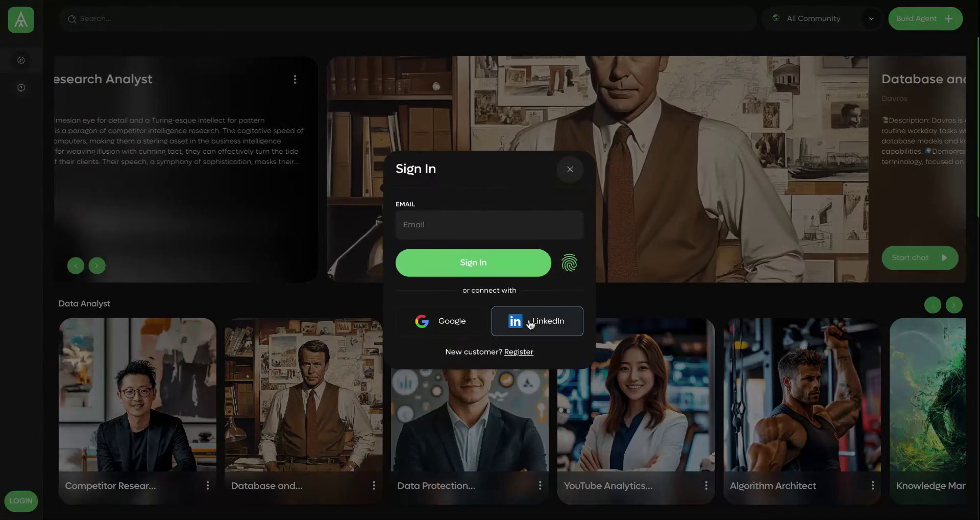Open options menu on YouTube Analytics card
This screenshot has height=520, width=980.
(706, 485)
